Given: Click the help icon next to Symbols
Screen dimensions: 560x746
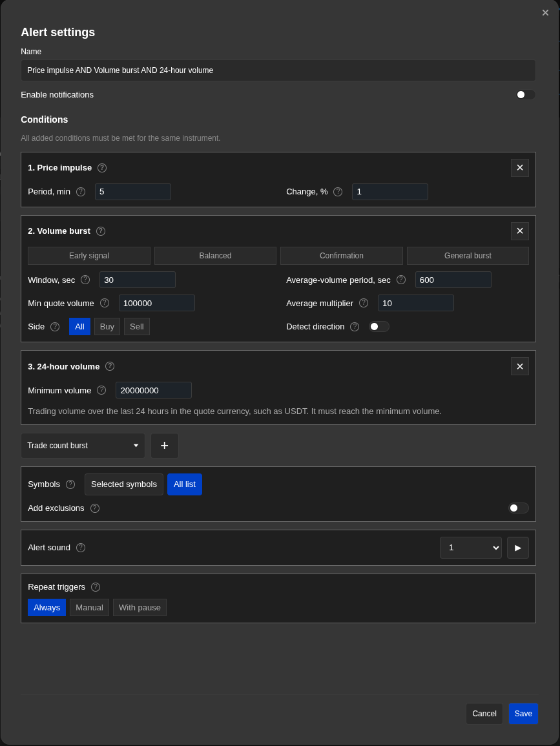Looking at the screenshot, I should click(70, 484).
